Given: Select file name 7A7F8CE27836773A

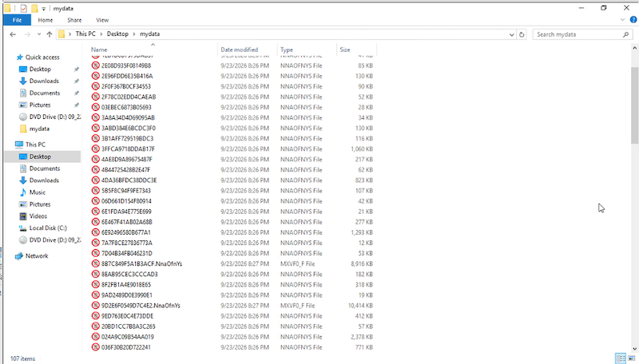Looking at the screenshot, I should [x=127, y=243].
